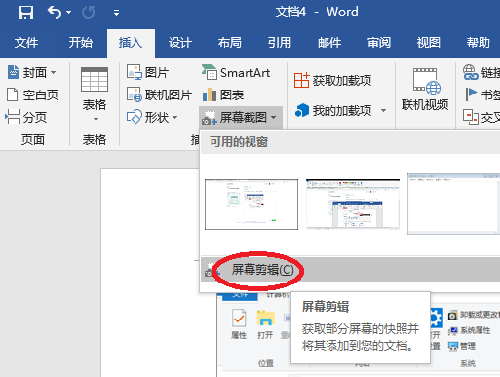Insert a 图表 chart
This screenshot has width=500, height=377.
223,95
